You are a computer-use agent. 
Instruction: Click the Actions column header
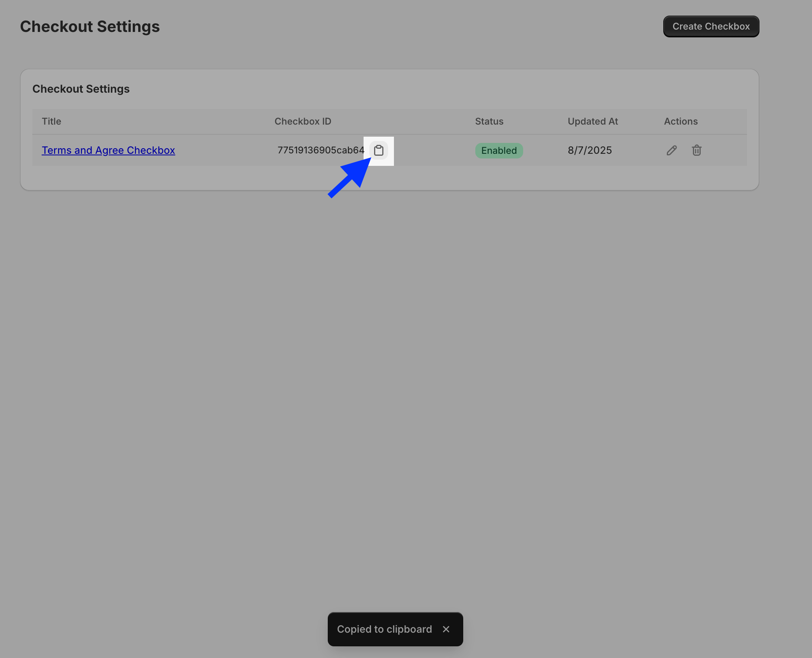[680, 121]
